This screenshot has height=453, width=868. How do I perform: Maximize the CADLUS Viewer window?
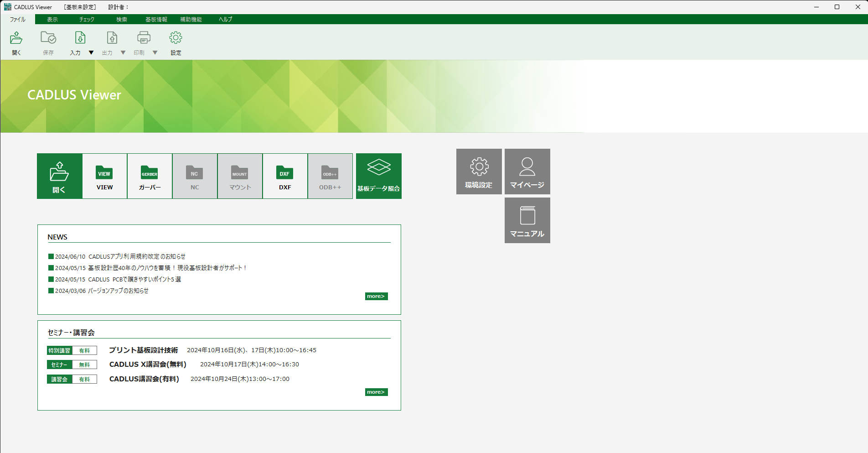[837, 7]
